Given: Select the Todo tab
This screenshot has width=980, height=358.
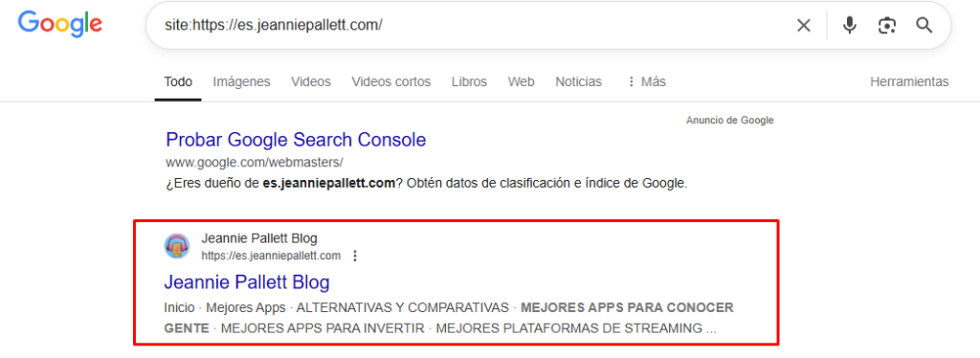Looking at the screenshot, I should pyautogui.click(x=178, y=82).
